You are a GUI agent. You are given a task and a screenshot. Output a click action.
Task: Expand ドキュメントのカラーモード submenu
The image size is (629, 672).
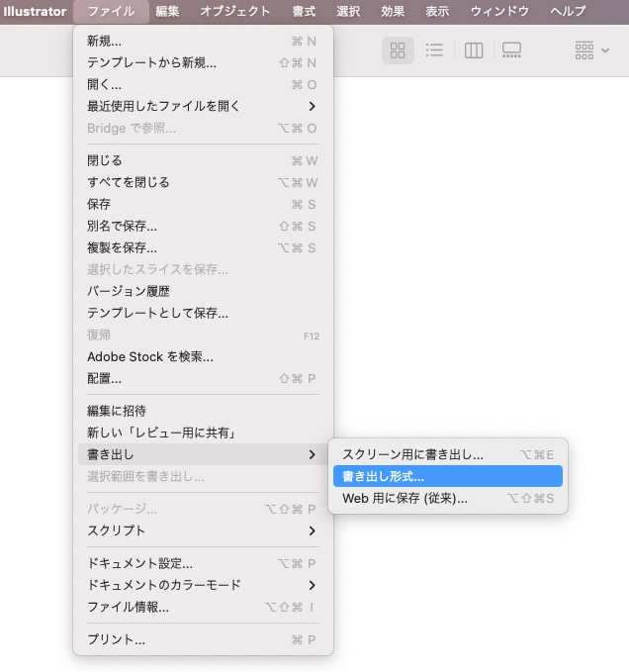(x=203, y=585)
